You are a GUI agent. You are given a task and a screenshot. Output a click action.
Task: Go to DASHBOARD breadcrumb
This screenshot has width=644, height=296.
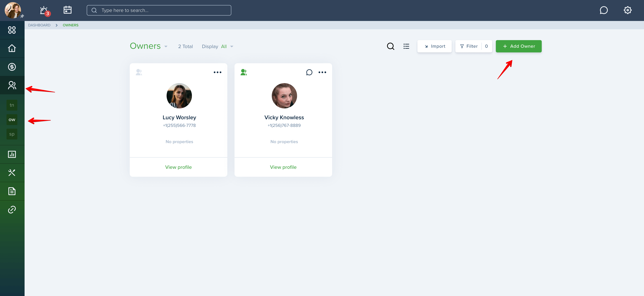point(39,25)
